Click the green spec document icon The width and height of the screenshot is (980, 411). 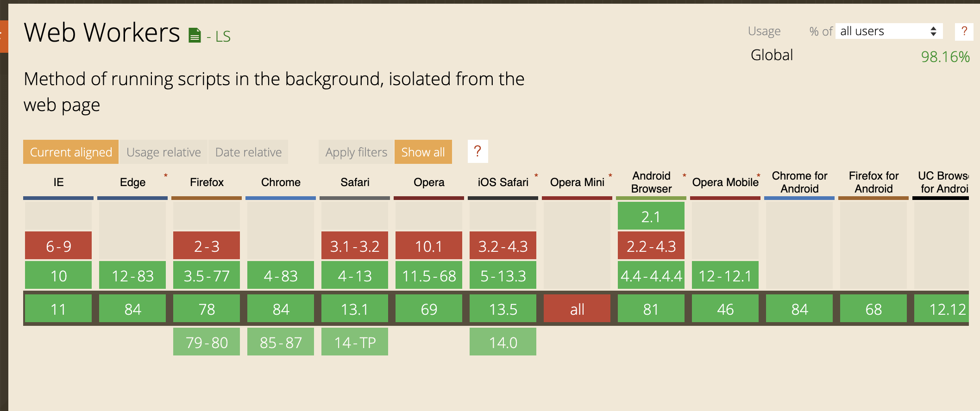pyautogui.click(x=195, y=35)
